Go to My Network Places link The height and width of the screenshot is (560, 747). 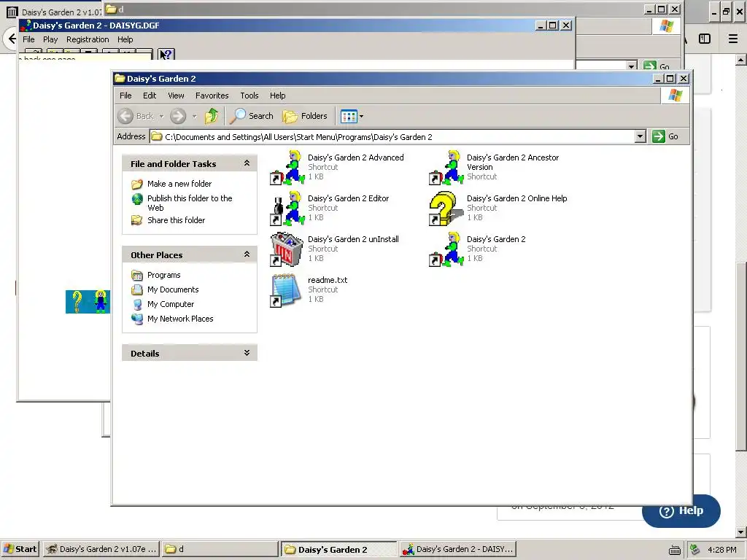180,319
